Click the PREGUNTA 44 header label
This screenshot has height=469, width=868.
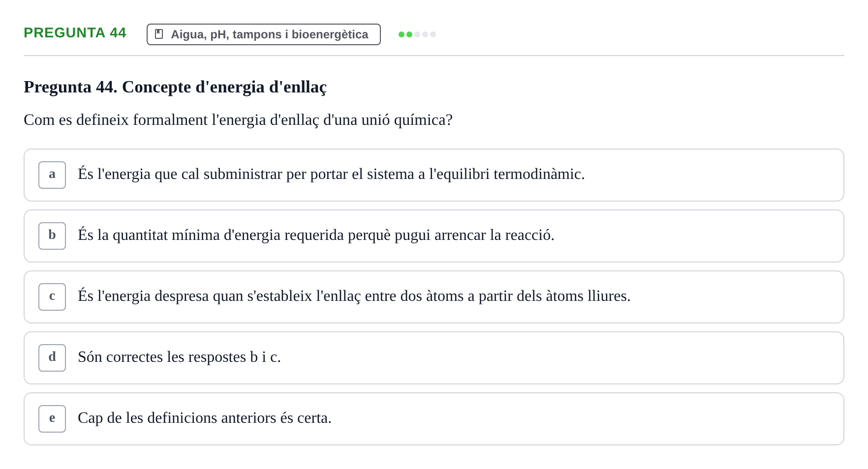point(75,33)
